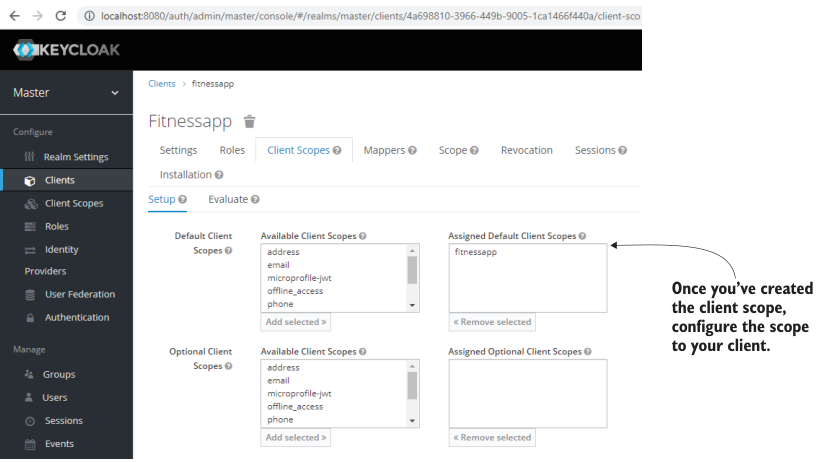Reload the page with the refresh icon

61,16
